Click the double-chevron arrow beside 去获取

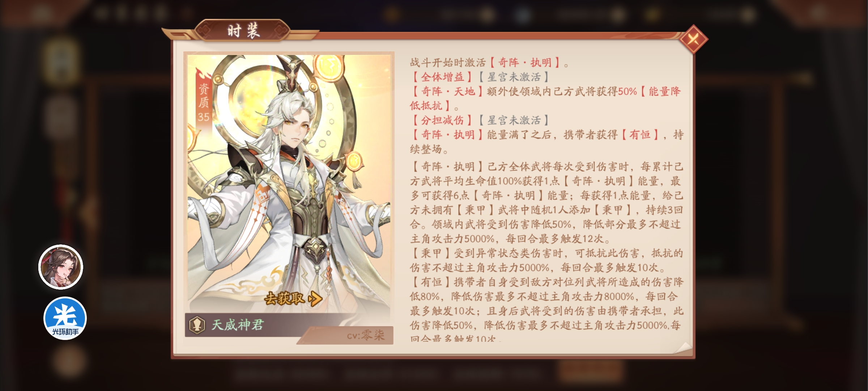315,299
